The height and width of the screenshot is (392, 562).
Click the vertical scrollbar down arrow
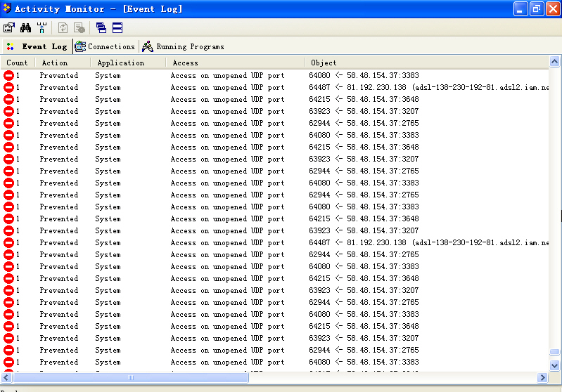[x=554, y=365]
